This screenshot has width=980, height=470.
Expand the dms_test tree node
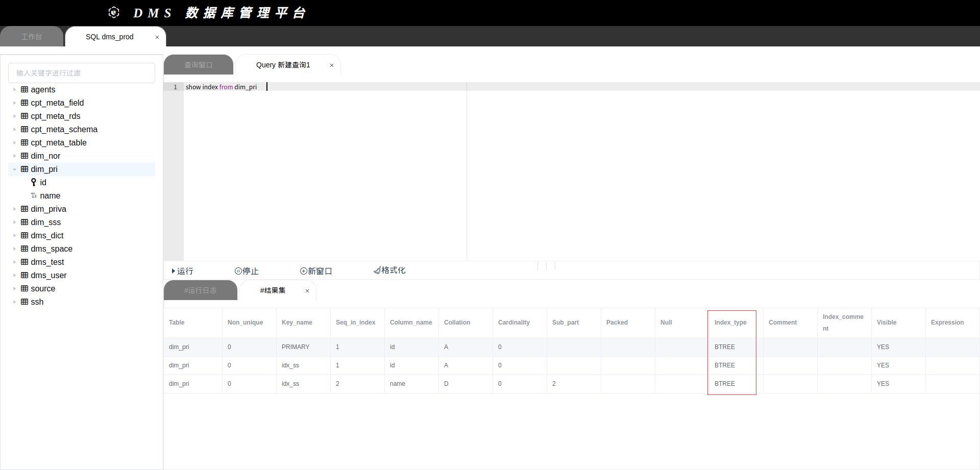click(14, 262)
